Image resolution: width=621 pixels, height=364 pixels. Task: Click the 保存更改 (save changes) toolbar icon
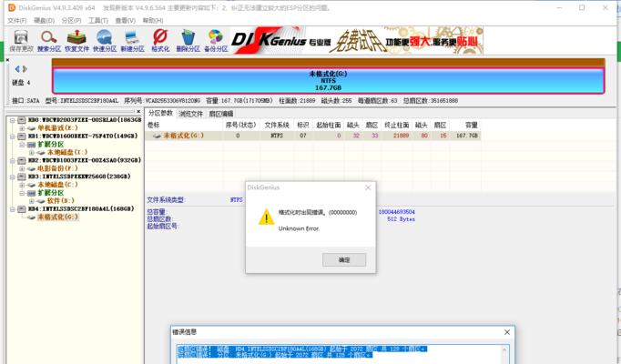pyautogui.click(x=21, y=41)
